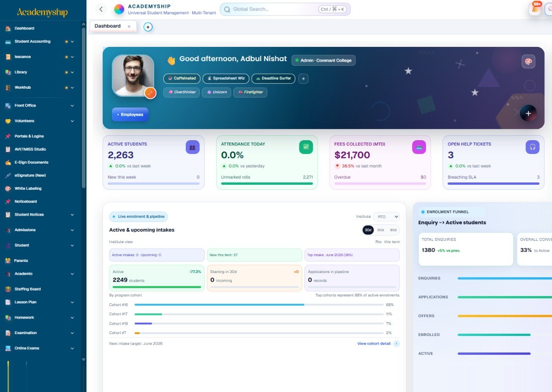Click the Staffing Board icon
552x392 pixels.
point(8,289)
